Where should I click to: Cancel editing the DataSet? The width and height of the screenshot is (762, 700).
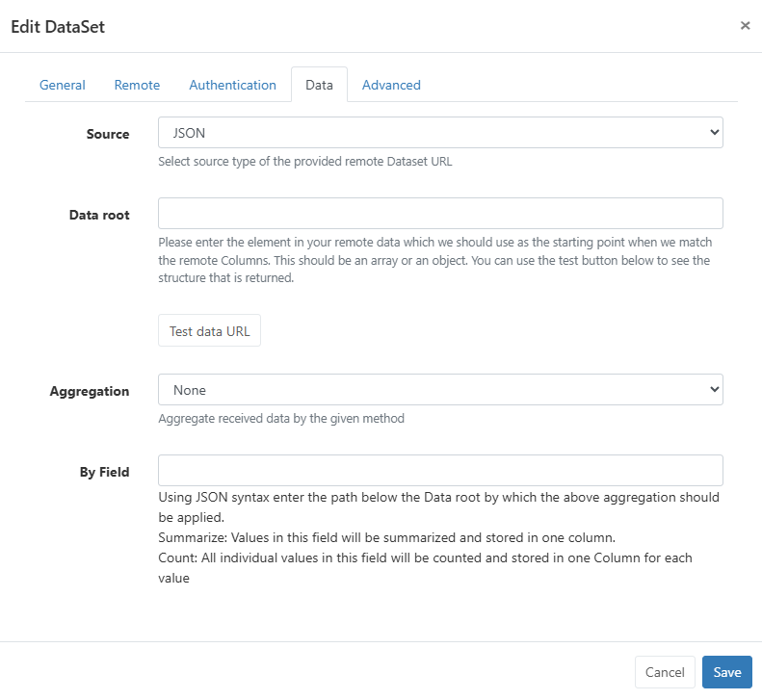[x=665, y=672]
